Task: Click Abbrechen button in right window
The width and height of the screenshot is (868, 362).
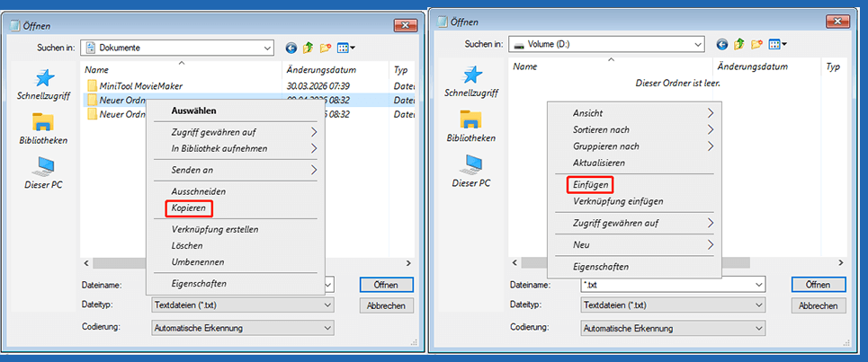Action: click(x=819, y=305)
